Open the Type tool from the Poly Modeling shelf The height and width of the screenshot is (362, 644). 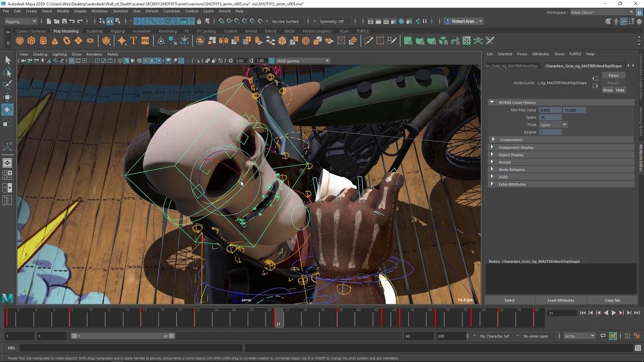tap(134, 42)
